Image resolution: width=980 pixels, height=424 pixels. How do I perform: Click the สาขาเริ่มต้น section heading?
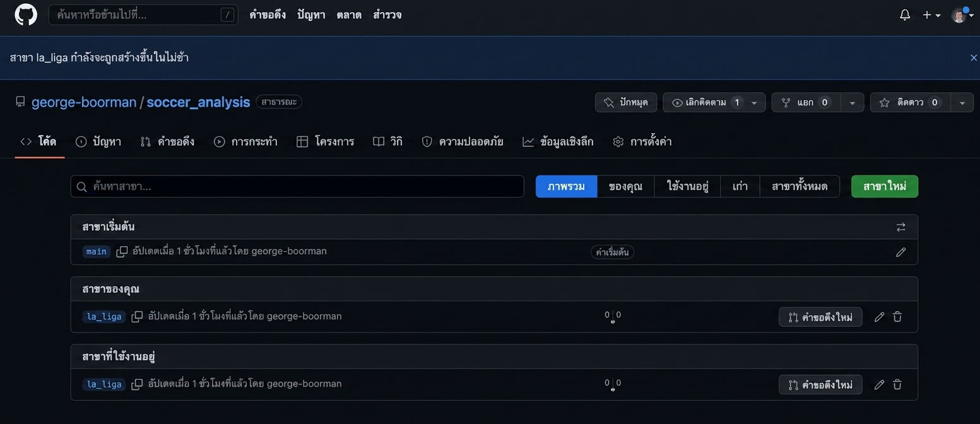[109, 227]
